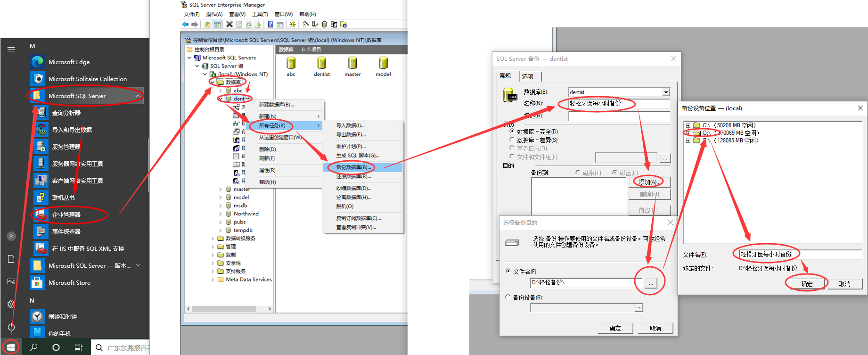
Task: Select 数据库－差异 backup radio button
Action: pyautogui.click(x=512, y=140)
